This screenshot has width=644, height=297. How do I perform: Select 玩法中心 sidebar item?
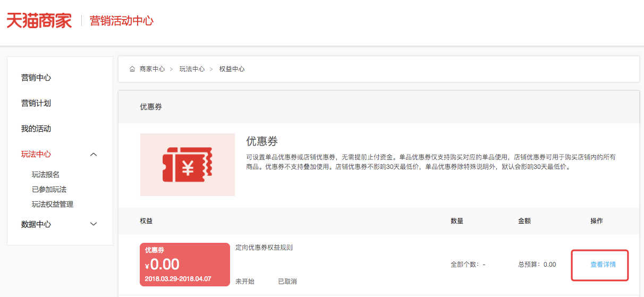pyautogui.click(x=36, y=154)
